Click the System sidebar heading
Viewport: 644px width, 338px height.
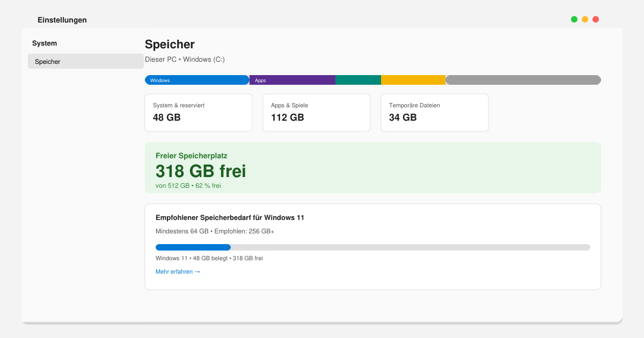pyautogui.click(x=45, y=43)
